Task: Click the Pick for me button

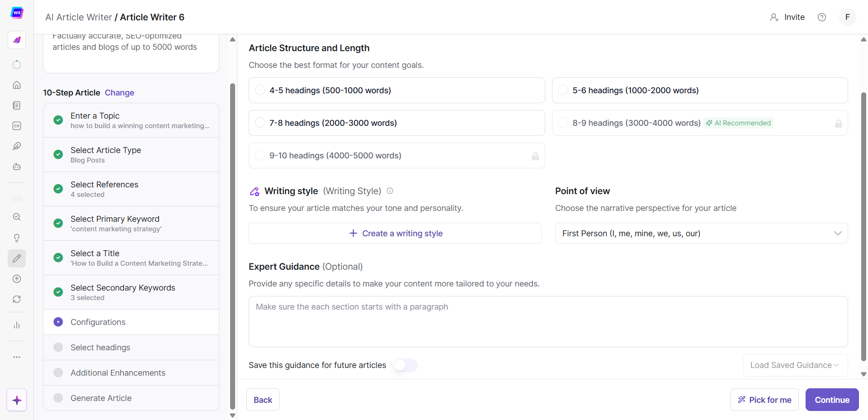Action: pos(764,400)
